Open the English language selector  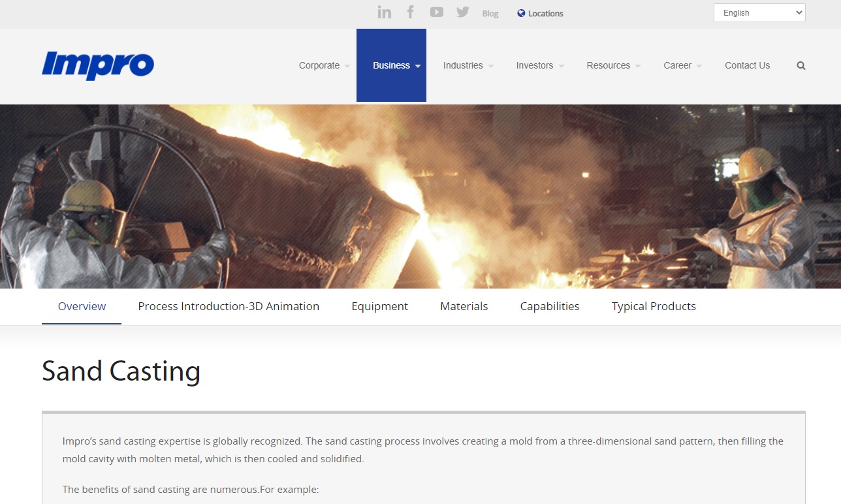click(759, 12)
